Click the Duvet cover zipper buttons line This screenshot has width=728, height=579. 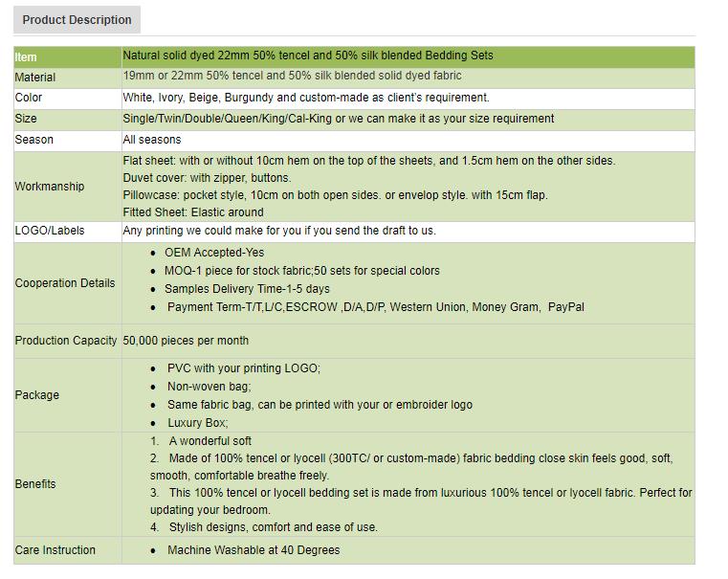207,178
